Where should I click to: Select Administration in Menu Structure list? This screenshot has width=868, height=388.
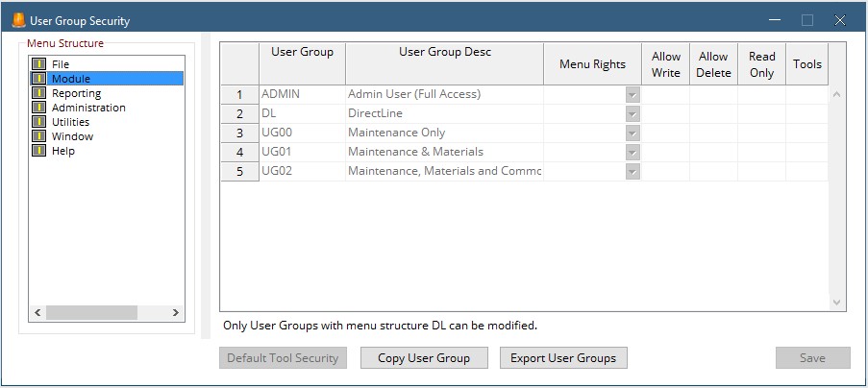point(88,108)
